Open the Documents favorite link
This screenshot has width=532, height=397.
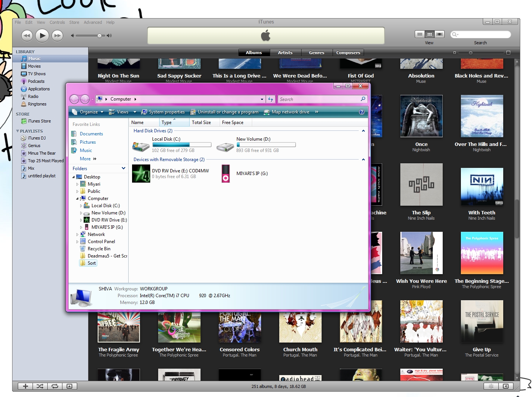91,134
